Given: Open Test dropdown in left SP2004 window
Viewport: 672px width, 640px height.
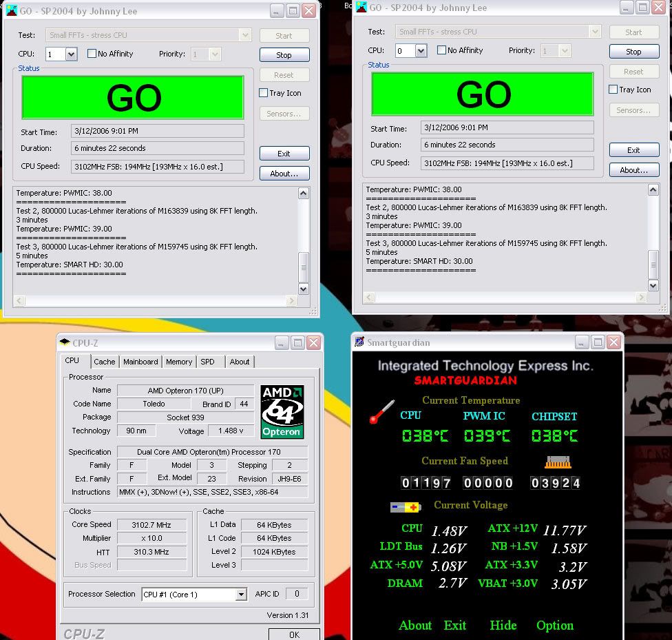Looking at the screenshot, I should coord(245,35).
